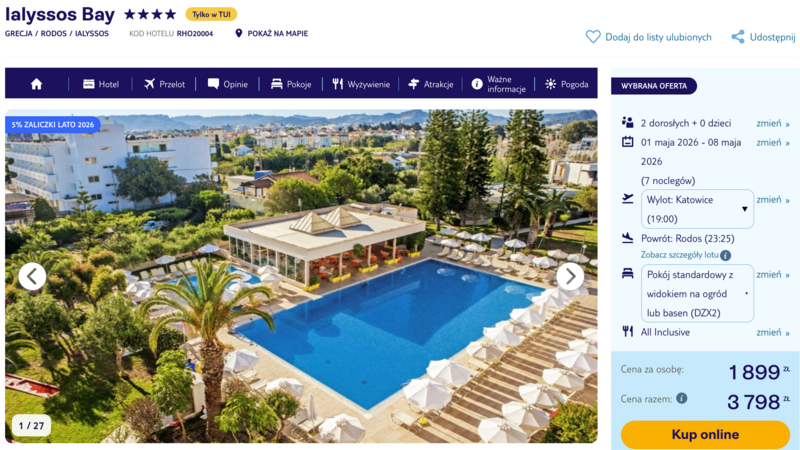Switch to the Opinie tab

tap(228, 84)
